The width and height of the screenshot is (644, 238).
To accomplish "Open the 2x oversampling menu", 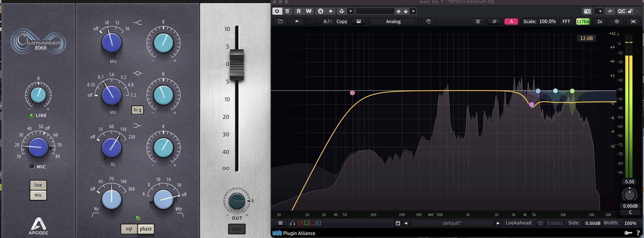I will pos(600,21).
